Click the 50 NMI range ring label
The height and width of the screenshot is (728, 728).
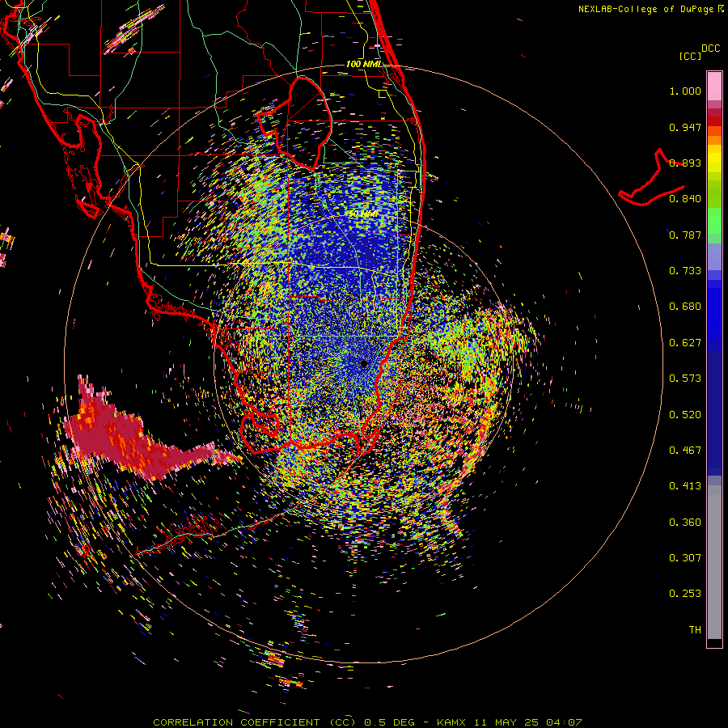(x=363, y=214)
